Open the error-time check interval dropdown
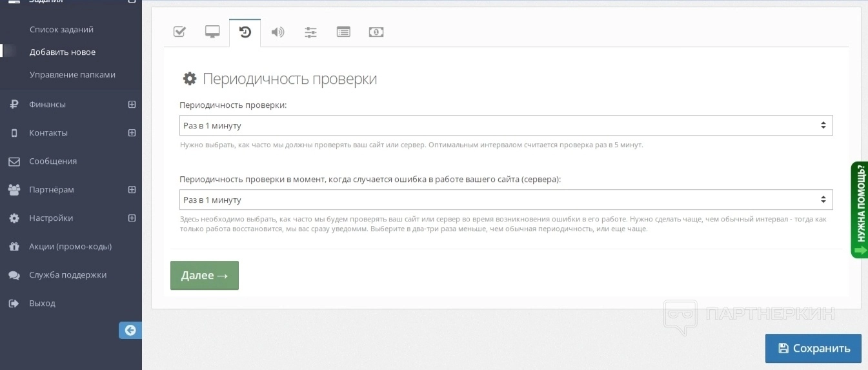 tap(505, 200)
